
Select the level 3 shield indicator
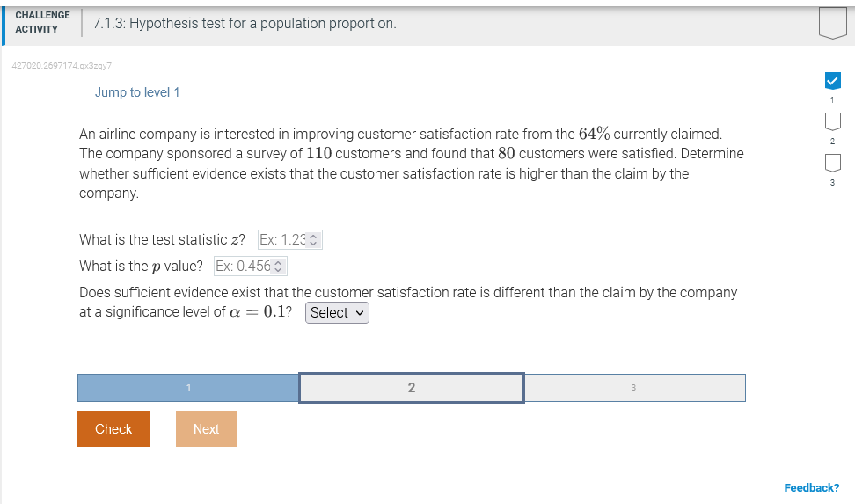833,163
